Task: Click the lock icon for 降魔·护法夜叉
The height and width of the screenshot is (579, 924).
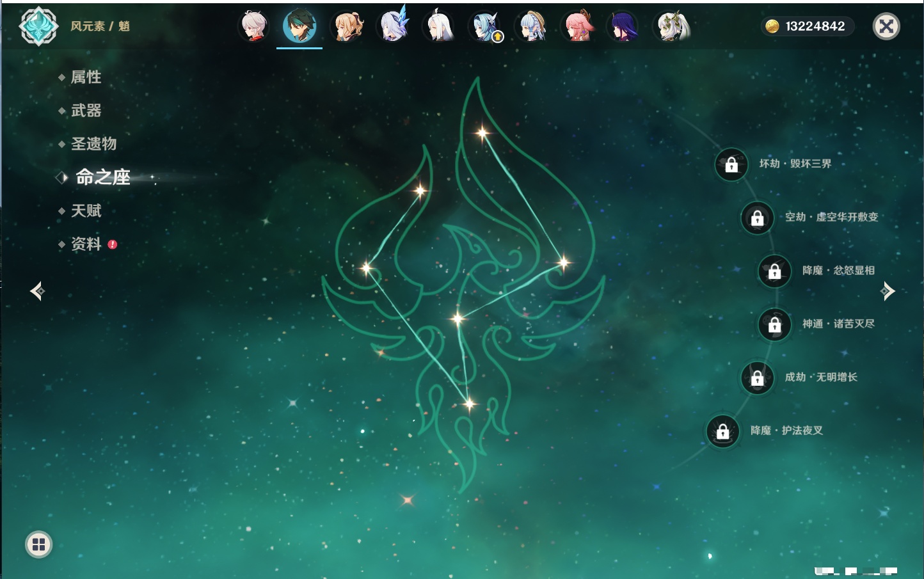Action: (x=722, y=431)
